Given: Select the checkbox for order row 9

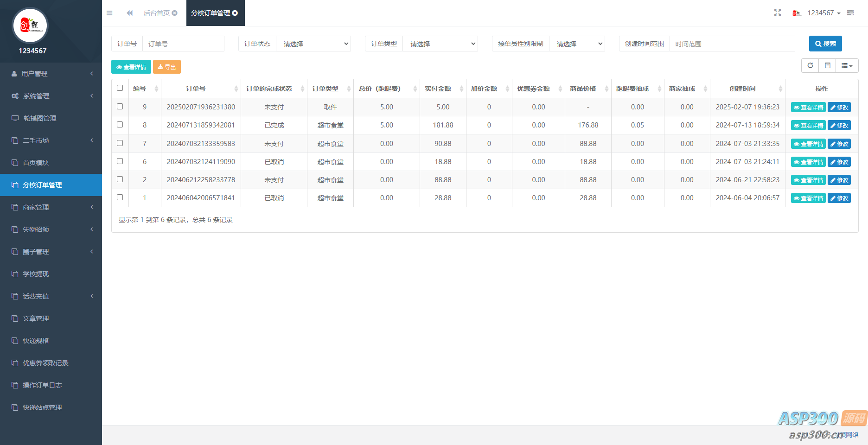Looking at the screenshot, I should [120, 107].
